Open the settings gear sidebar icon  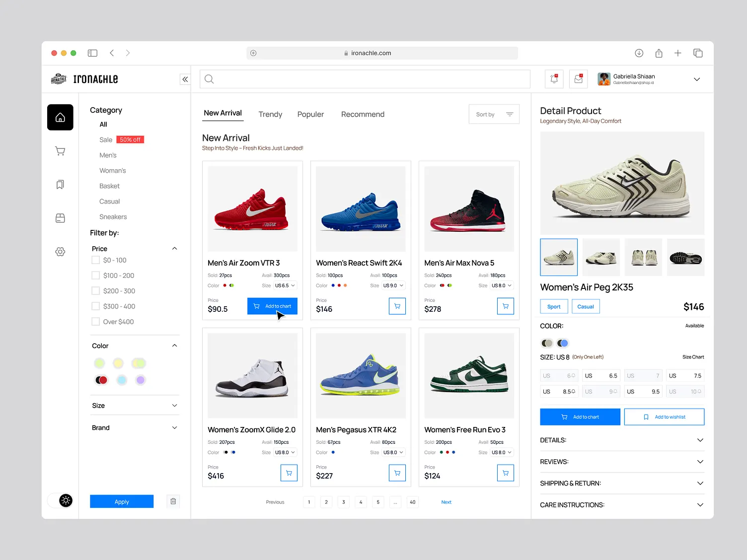tap(60, 252)
